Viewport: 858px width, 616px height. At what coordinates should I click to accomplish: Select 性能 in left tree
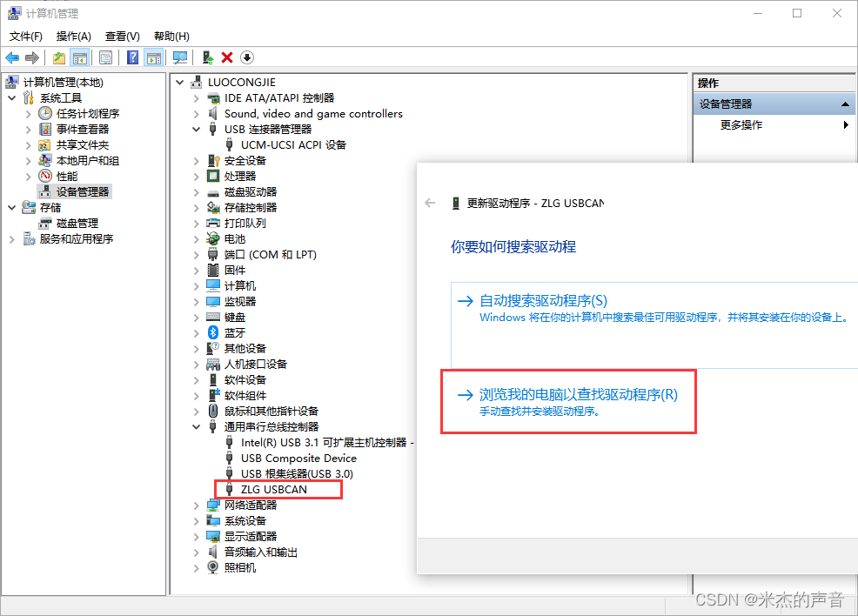coord(67,176)
